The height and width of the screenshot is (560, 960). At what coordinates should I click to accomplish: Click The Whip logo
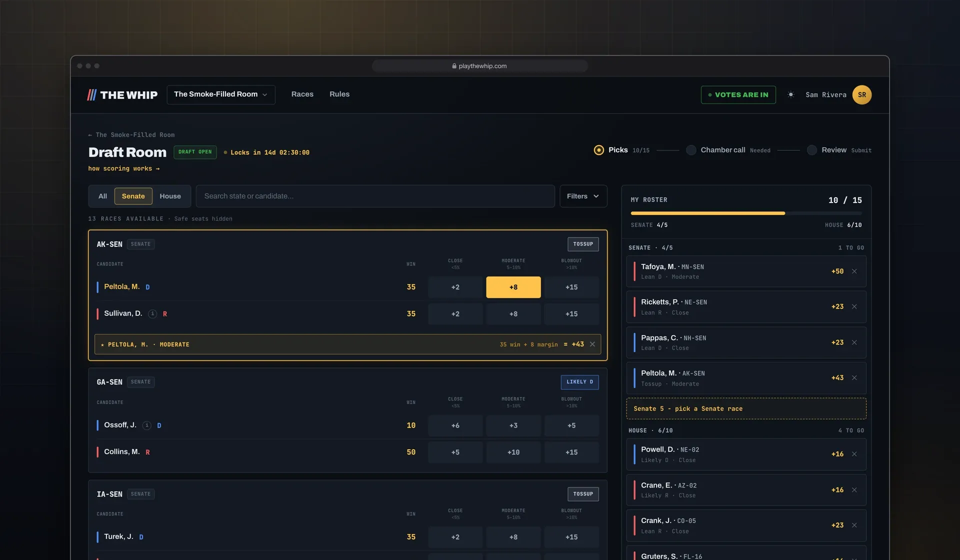tap(122, 95)
